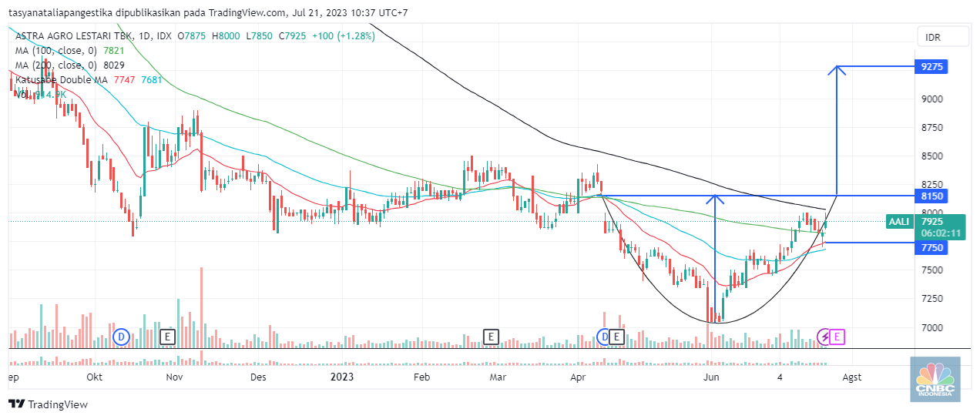
Task: Click the Apr label on time axis
Action: 578,377
